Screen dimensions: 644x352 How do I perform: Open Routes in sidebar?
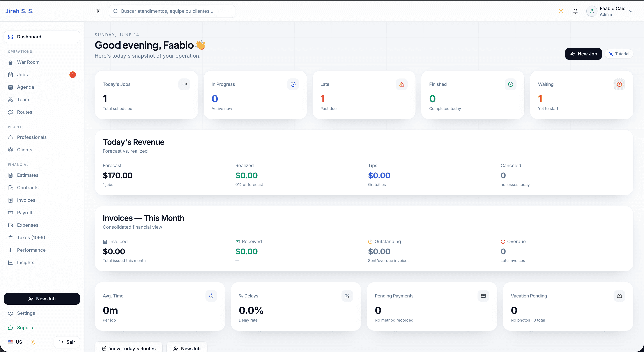[x=42, y=112]
